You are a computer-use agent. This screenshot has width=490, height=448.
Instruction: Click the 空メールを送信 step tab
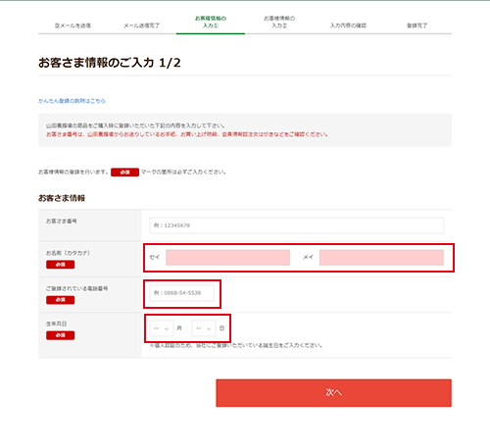coord(73,25)
